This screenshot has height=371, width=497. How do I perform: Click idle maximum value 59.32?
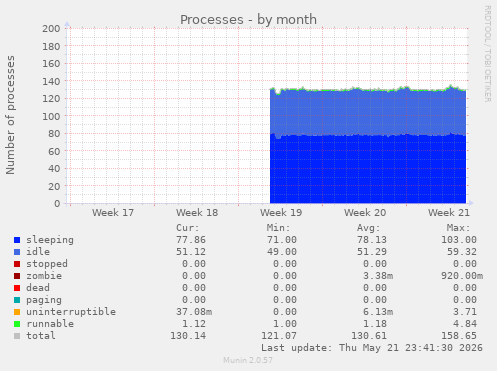click(x=462, y=252)
